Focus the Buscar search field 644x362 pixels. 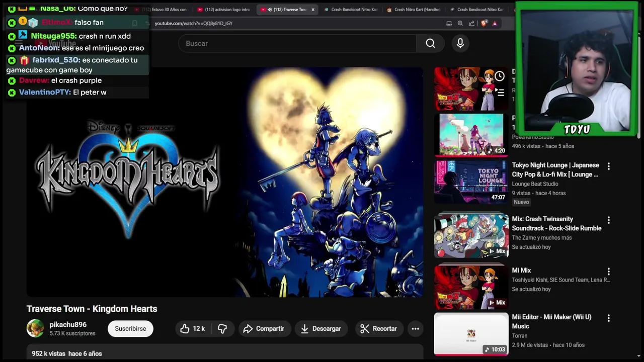click(x=297, y=44)
